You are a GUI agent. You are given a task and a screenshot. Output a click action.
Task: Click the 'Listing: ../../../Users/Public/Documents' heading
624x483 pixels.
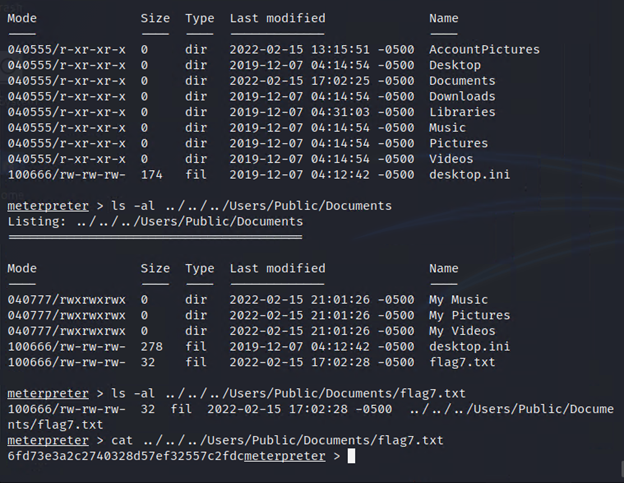(x=154, y=221)
